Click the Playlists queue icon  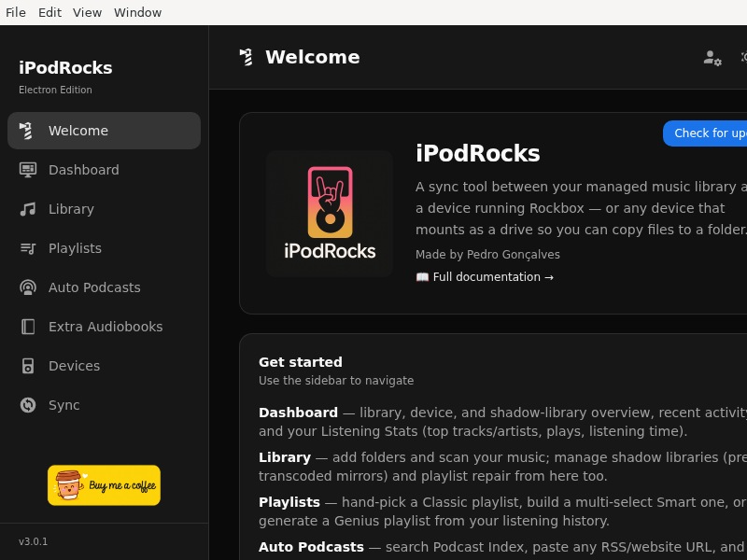point(28,248)
